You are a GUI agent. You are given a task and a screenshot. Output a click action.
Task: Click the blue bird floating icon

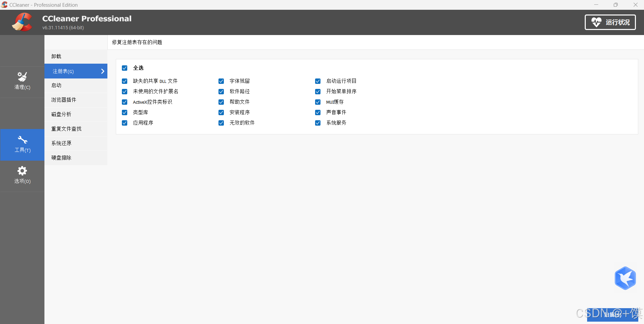click(x=625, y=278)
